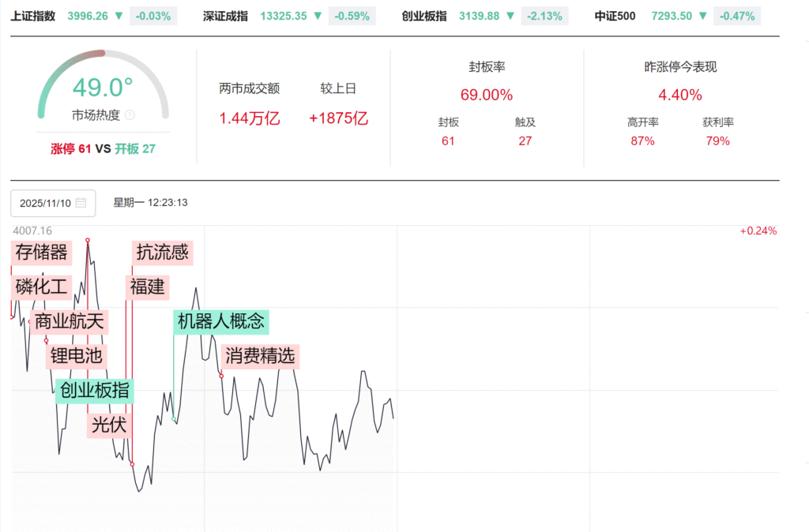The width and height of the screenshot is (809, 532).
Task: Click the 商业航天 chart label
Action: click(x=70, y=321)
